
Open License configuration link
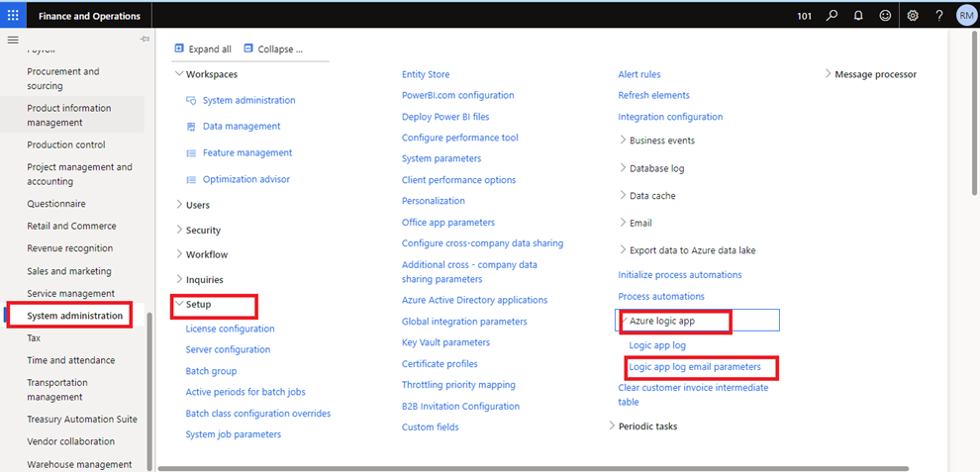pyautogui.click(x=230, y=329)
